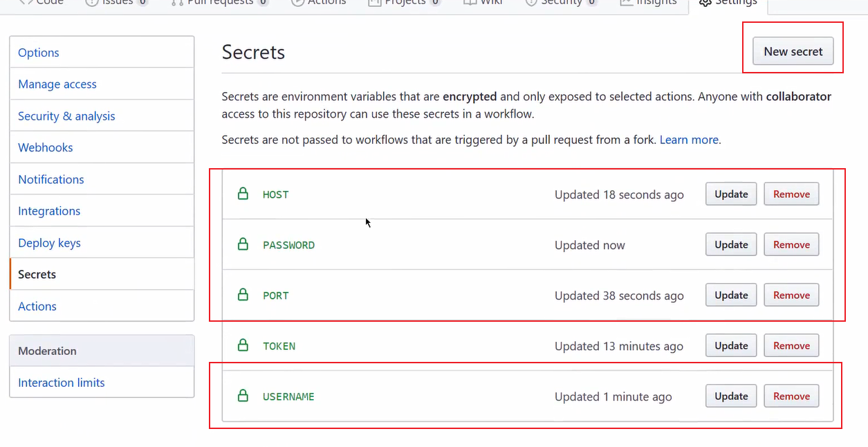This screenshot has height=447, width=868.
Task: Click the 'Updated 13 minutes ago' text
Action: [619, 346]
